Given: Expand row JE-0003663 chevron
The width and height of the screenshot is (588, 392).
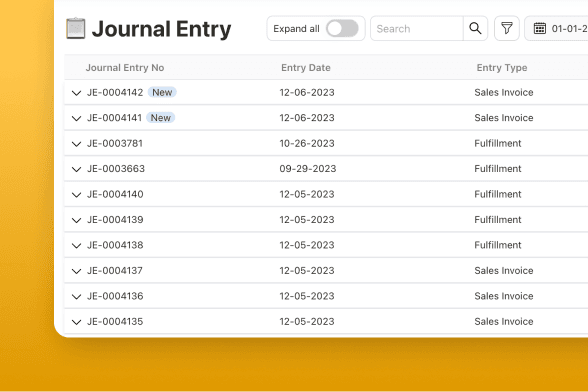Looking at the screenshot, I should pyautogui.click(x=76, y=169).
